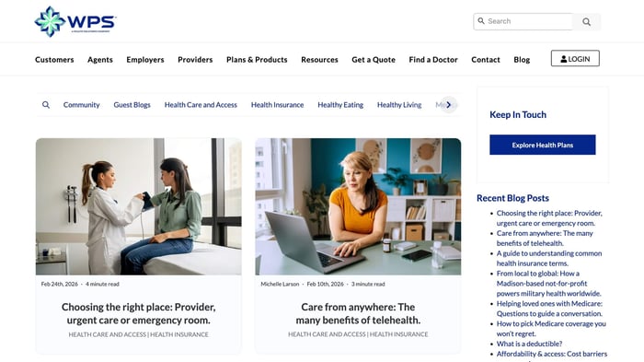The width and height of the screenshot is (644, 362).
Task: Open 'Helping loved ones with Medicare' post
Action: point(549,309)
